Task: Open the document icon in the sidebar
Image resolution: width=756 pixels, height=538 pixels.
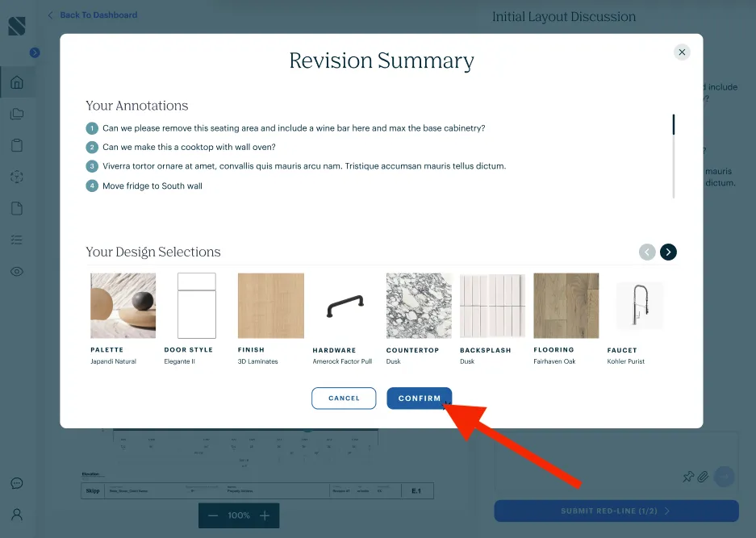Action: (x=17, y=208)
